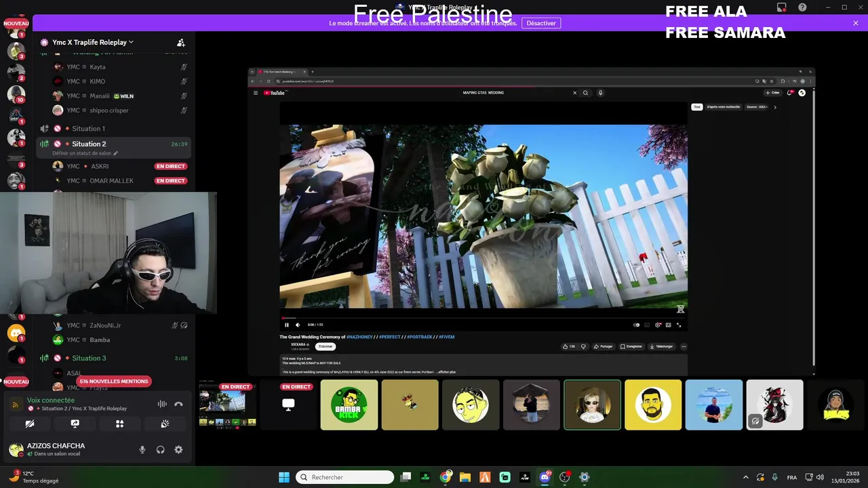Dismiss the streamer mode notice banner
868x488 pixels.
click(x=856, y=23)
